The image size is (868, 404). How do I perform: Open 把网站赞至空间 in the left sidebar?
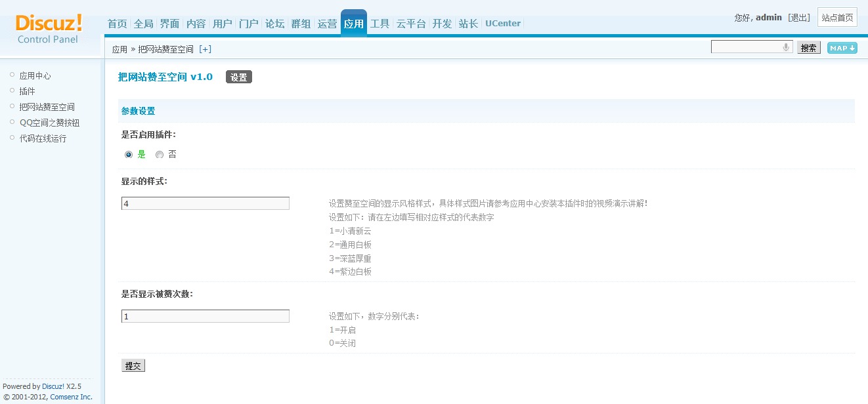pyautogui.click(x=47, y=107)
